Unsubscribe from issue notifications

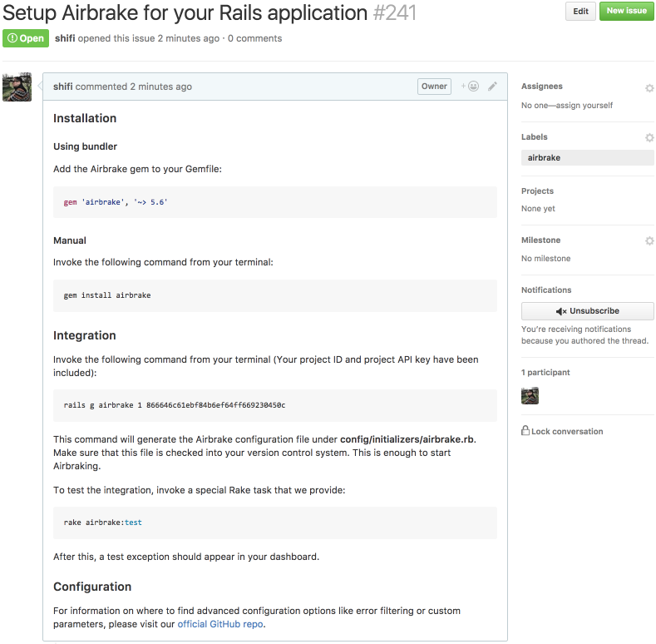point(587,311)
